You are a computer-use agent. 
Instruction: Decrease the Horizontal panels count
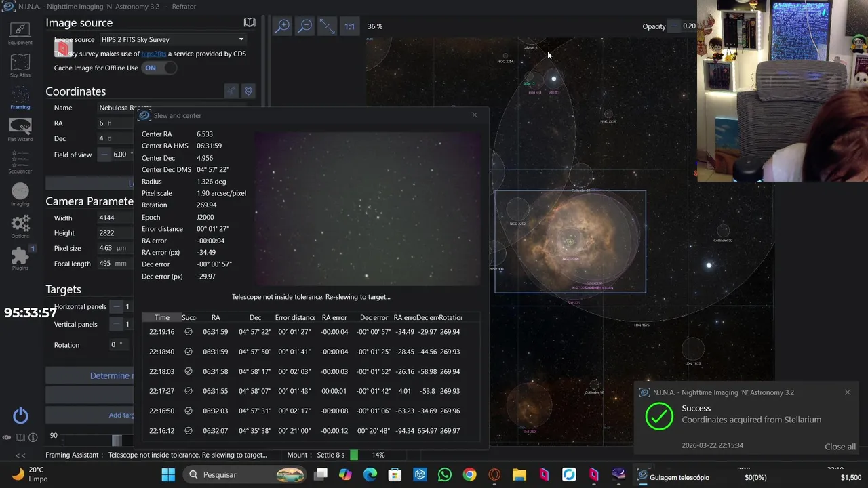[x=117, y=306]
